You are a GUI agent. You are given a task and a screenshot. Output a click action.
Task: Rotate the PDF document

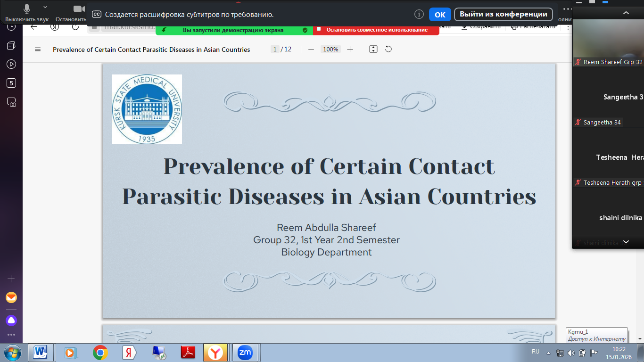(388, 49)
